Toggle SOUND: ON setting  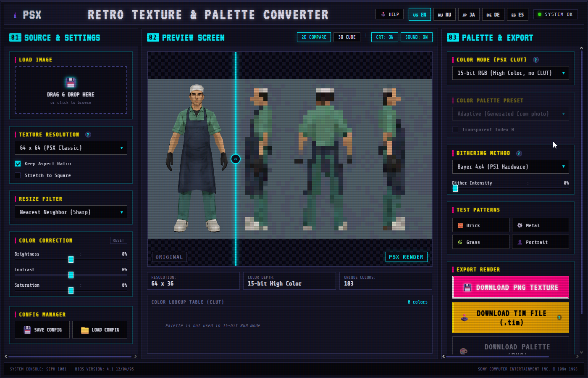point(417,37)
